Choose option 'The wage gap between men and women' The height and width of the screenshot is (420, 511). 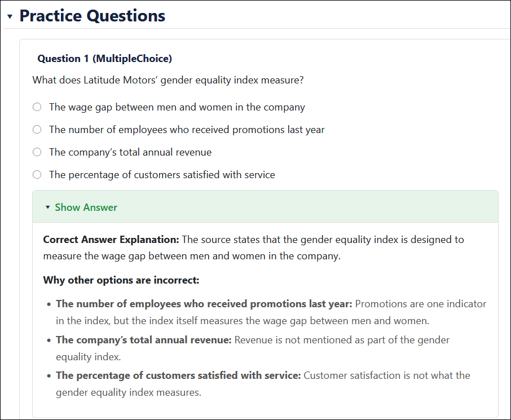(x=177, y=107)
